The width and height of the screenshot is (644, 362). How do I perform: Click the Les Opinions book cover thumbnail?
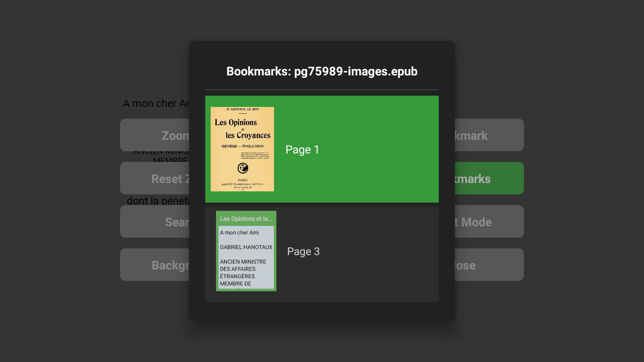click(242, 149)
